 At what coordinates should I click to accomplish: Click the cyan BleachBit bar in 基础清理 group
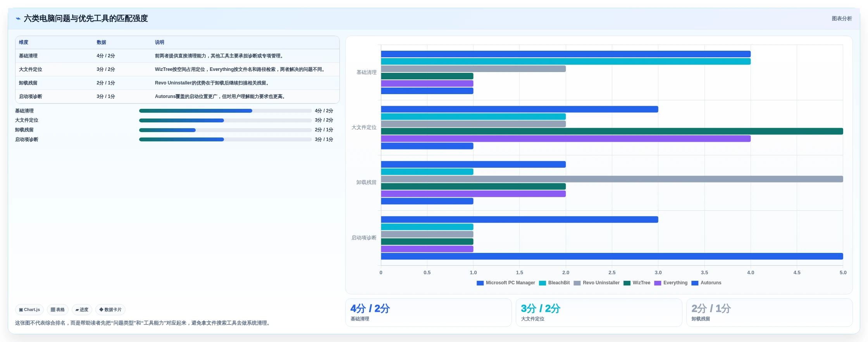566,62
